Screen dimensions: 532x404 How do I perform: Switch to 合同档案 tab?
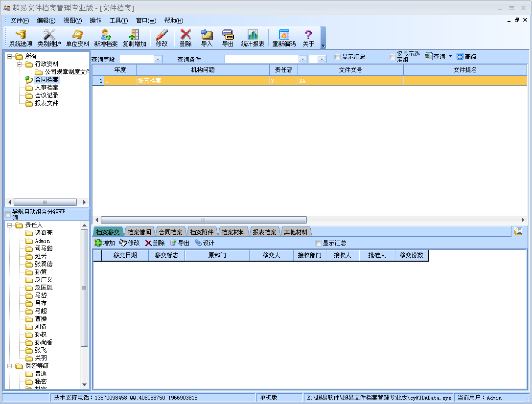coord(170,232)
